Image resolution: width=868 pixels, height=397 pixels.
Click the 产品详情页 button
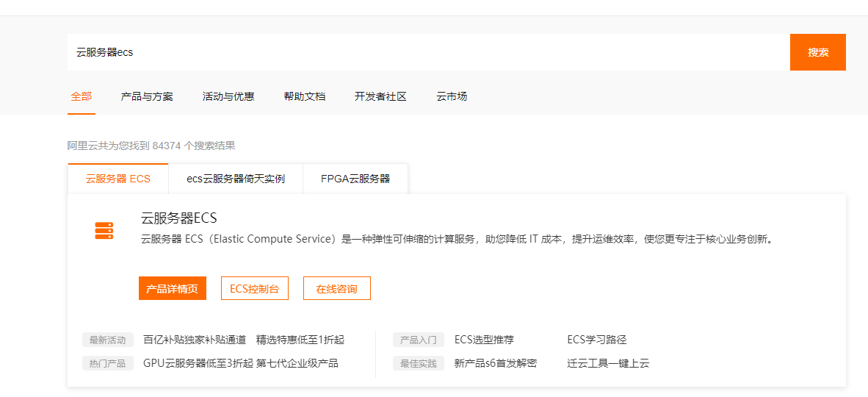(172, 288)
